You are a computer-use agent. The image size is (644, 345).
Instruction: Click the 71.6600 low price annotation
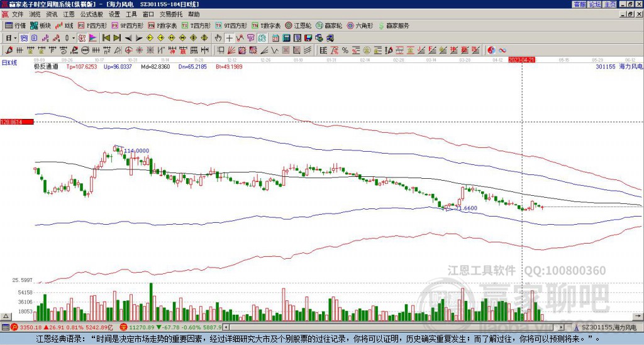(x=466, y=208)
